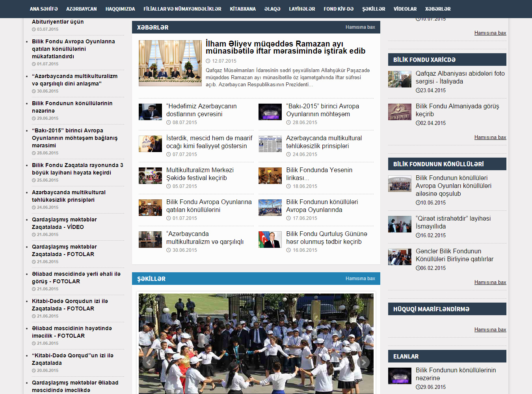Click thumbnail for Bilik Fondu Almaniyada görüş
This screenshot has height=394, width=532.
click(400, 112)
